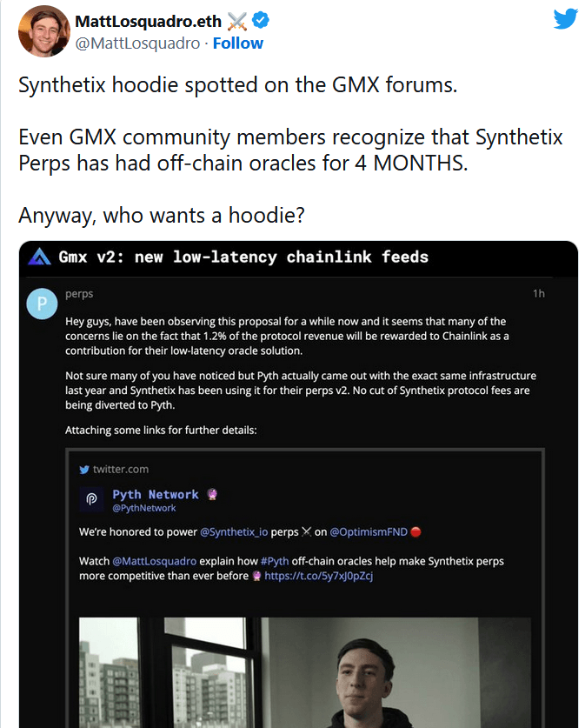Click the '1h' post timestamp
This screenshot has width=585, height=728.
[x=539, y=294]
